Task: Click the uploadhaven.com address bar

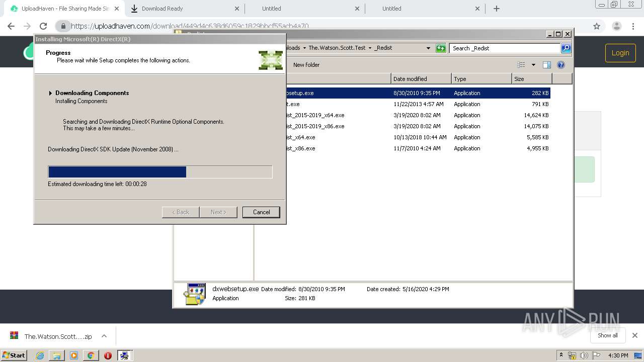Action: tap(322, 26)
